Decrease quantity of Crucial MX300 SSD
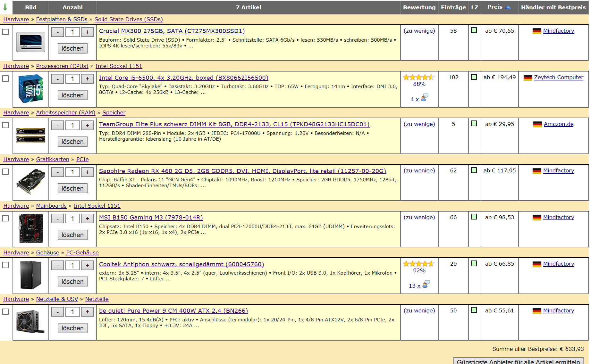Image resolution: width=591 pixels, height=364 pixels. click(58, 32)
